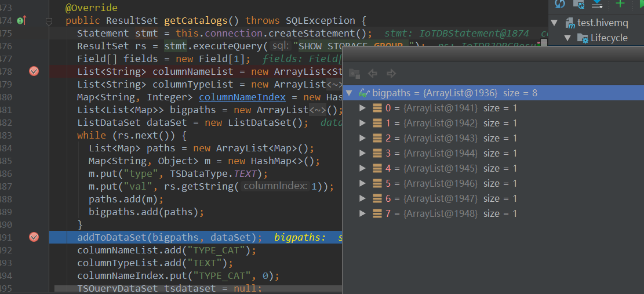This screenshot has height=294, width=644.
Task: Click the inline stmt: IoTDBStatement@1874 debug value
Action: [457, 34]
